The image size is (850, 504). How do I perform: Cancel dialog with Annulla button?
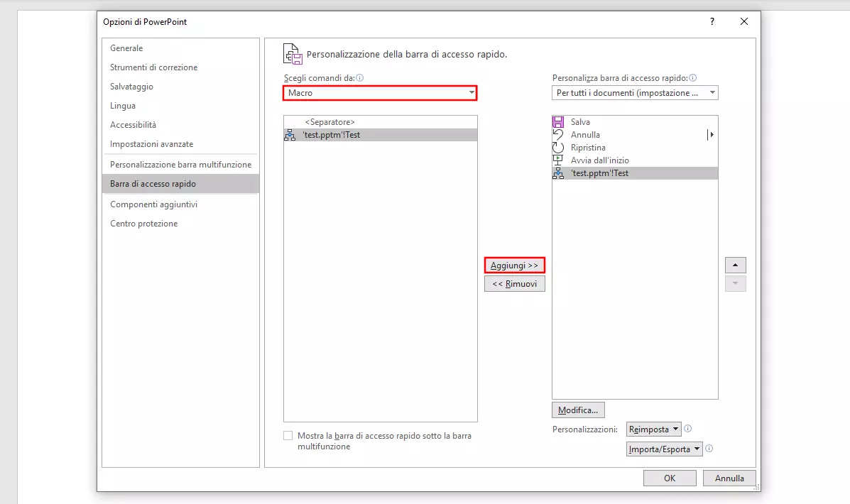click(x=729, y=478)
